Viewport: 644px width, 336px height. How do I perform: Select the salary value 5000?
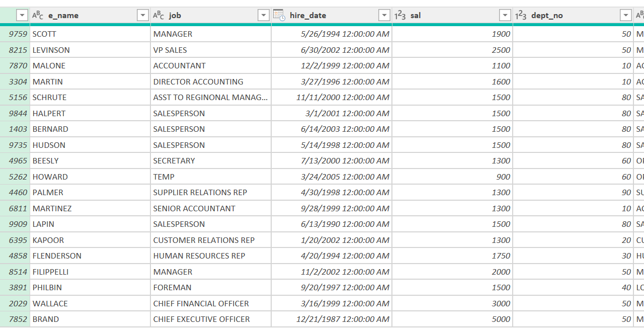(x=452, y=319)
